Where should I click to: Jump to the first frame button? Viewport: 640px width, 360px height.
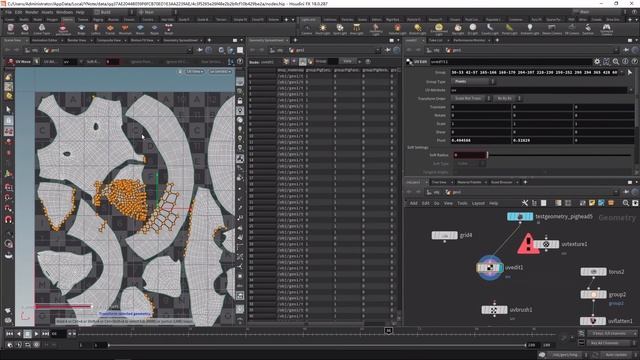9,334
